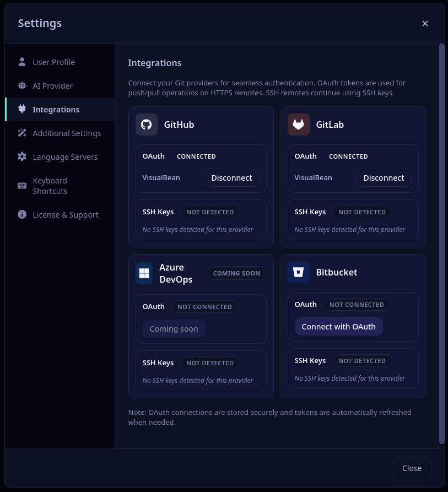
Task: Click the Bitbucket bucket icon
Action: click(x=299, y=272)
